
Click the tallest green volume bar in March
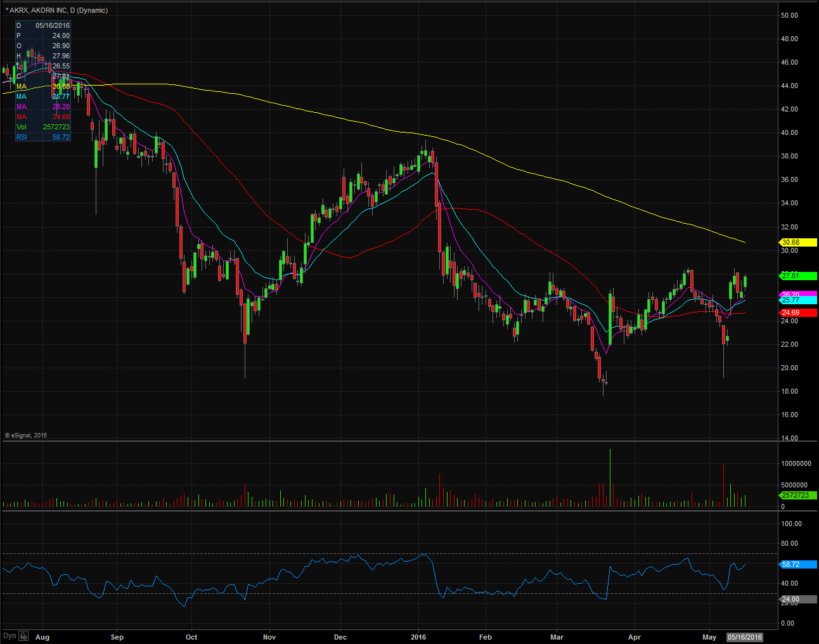[610, 478]
